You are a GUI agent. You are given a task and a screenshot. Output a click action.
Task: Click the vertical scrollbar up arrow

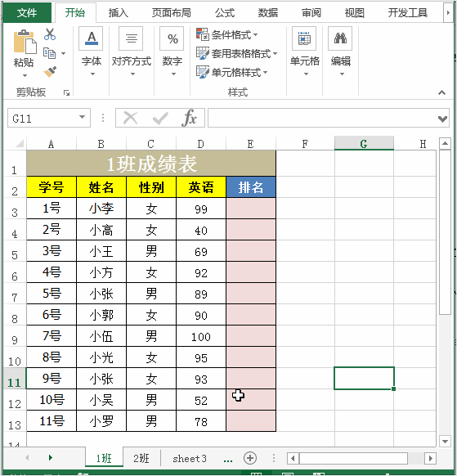[x=445, y=143]
